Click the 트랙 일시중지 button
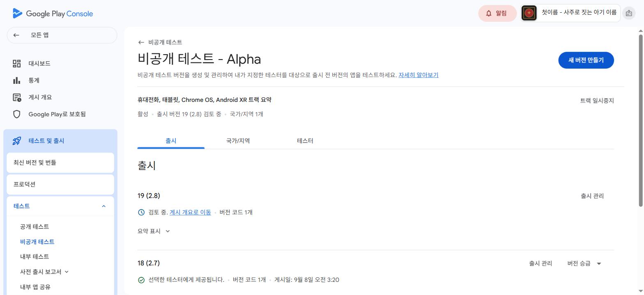 tap(597, 101)
